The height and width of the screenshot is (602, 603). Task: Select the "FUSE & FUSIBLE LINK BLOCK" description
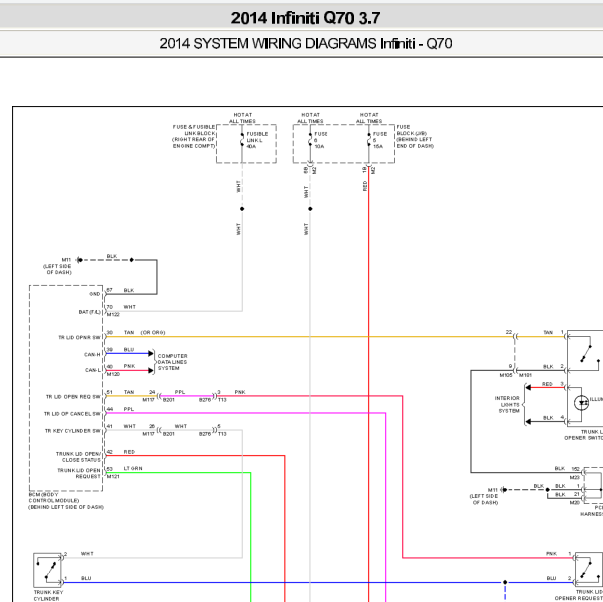click(193, 136)
